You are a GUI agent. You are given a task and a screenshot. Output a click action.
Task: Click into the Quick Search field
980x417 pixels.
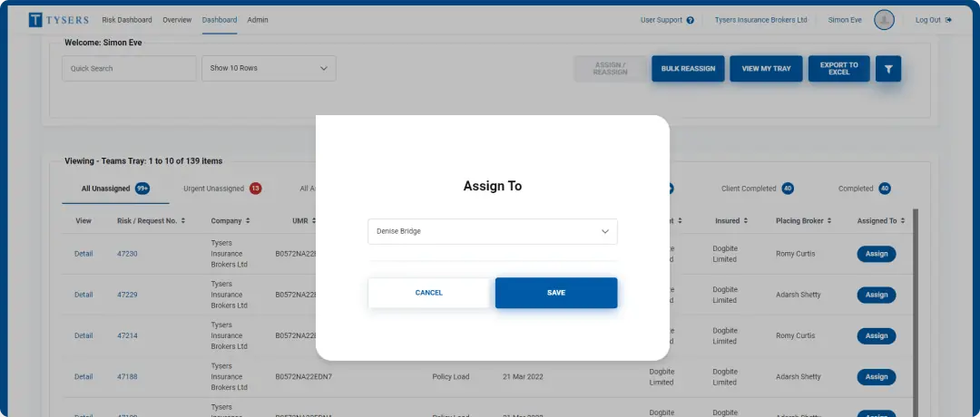coord(130,69)
